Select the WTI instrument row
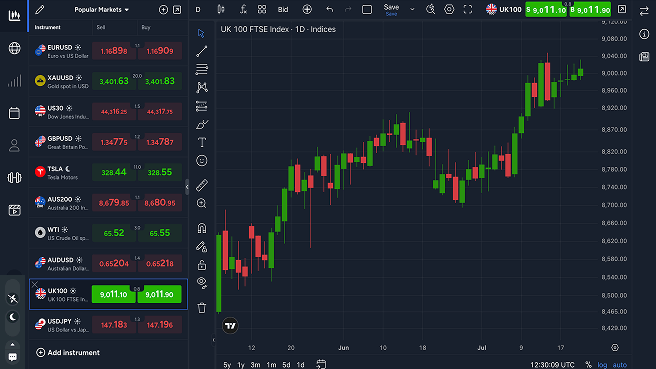 pyautogui.click(x=108, y=233)
